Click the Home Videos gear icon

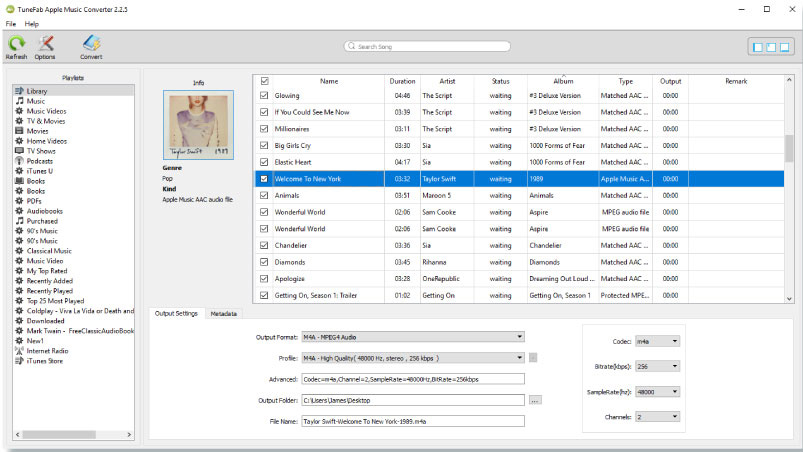point(19,141)
